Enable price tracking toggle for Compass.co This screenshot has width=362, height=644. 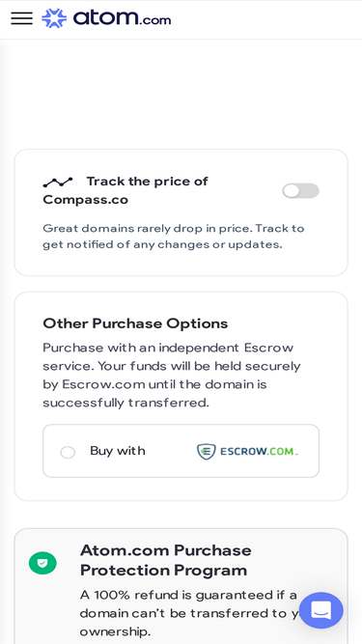(x=300, y=190)
